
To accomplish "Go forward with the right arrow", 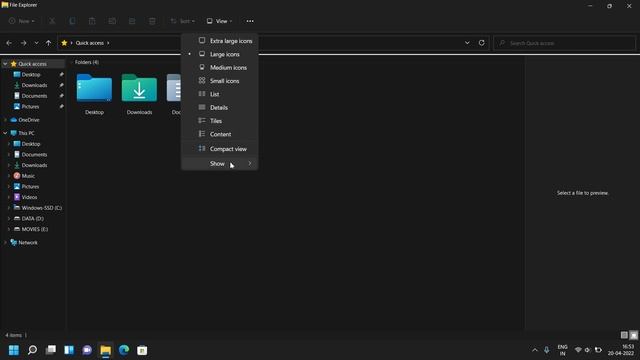I will (23, 43).
